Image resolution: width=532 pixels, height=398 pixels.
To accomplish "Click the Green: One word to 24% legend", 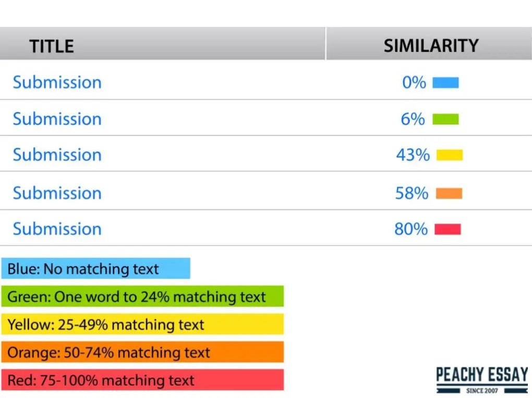I will (x=142, y=296).
